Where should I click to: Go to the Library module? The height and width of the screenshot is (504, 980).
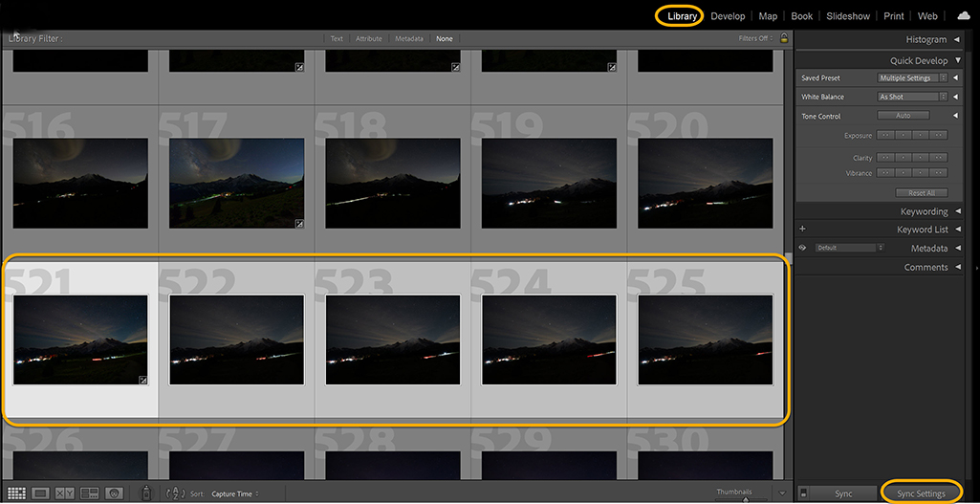[x=682, y=16]
